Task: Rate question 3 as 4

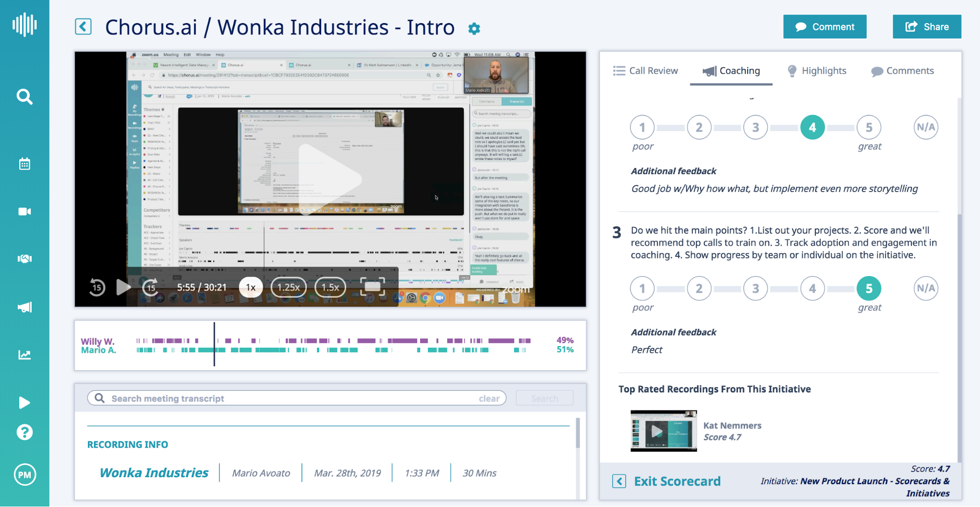Action: 812,288
